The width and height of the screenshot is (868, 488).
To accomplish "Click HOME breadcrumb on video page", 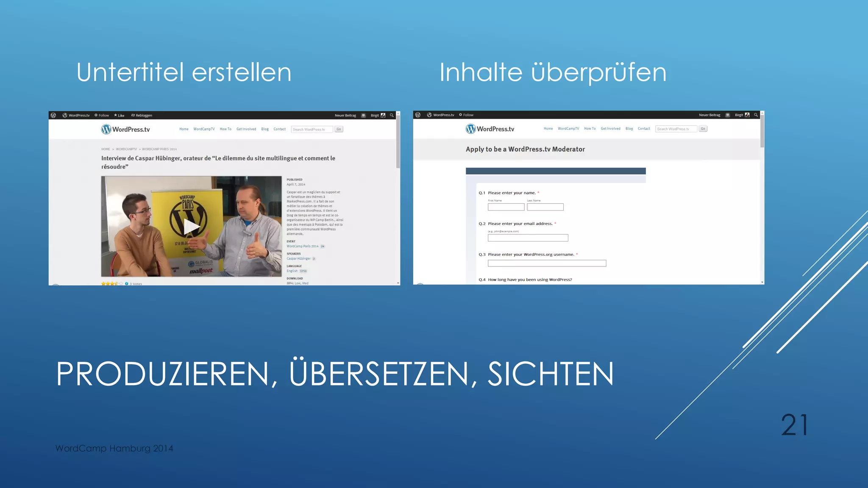I will (x=106, y=149).
